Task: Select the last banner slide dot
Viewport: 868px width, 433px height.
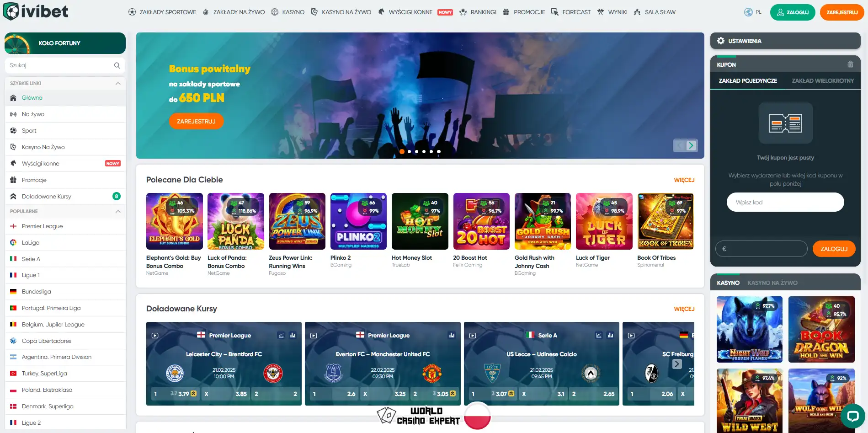Action: [439, 151]
